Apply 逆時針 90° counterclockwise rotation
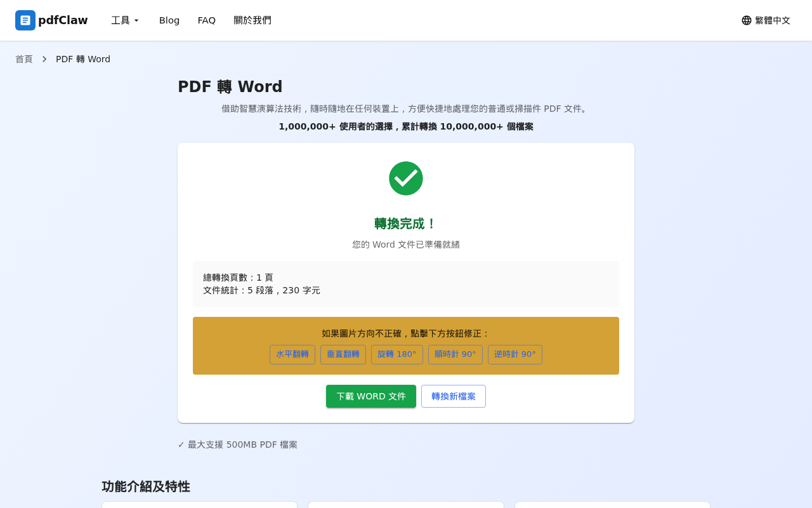This screenshot has width=812, height=508. pyautogui.click(x=514, y=354)
